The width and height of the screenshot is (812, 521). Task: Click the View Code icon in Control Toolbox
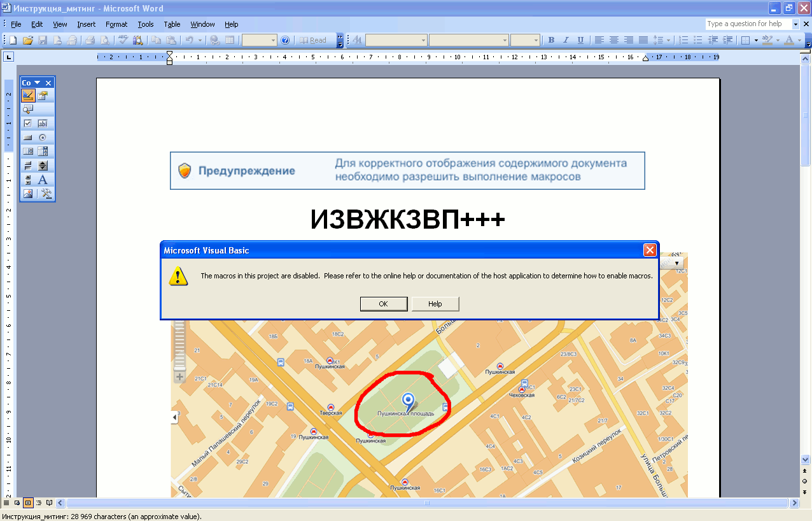pyautogui.click(x=28, y=110)
